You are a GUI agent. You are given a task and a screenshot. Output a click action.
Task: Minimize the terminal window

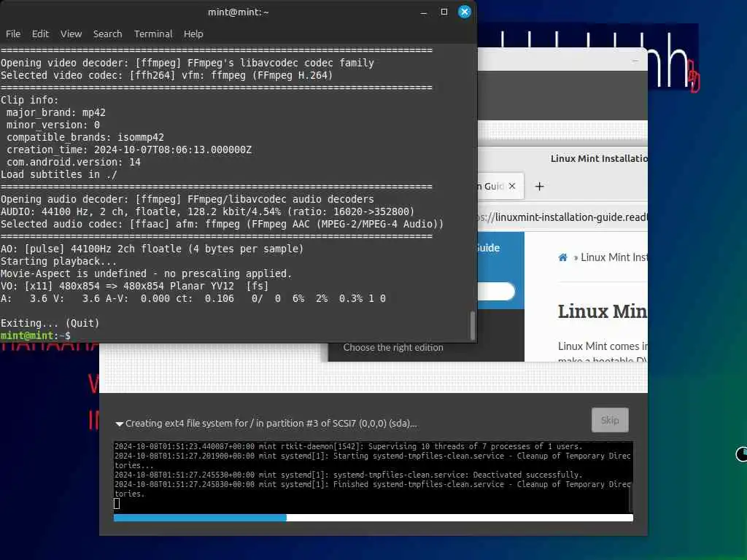pos(424,12)
